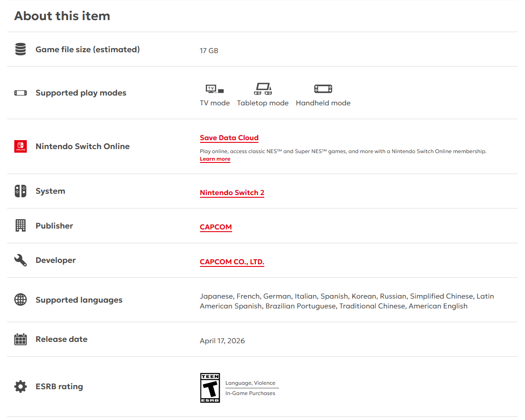This screenshot has width=525, height=420.
Task: Open the CAPCOM CO., LTD. developer link
Action: [232, 262]
